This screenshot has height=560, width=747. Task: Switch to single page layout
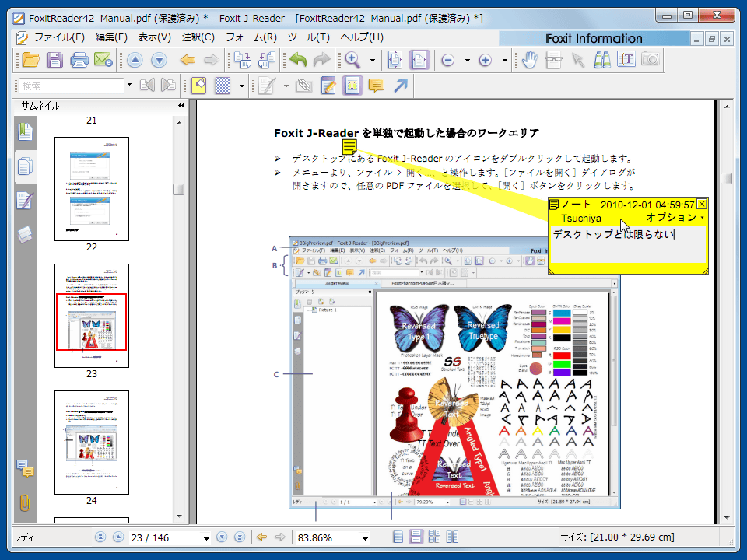point(398,537)
